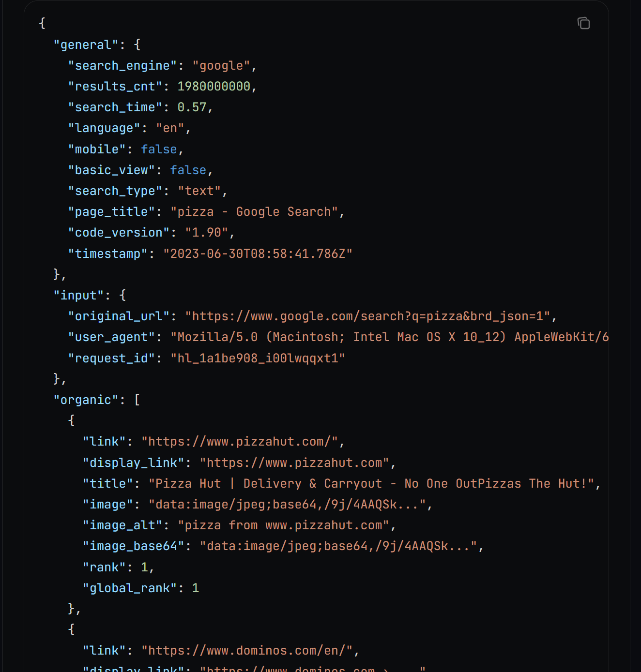
Task: Click the global_rank value of Pizza Hut
Action: pos(196,588)
